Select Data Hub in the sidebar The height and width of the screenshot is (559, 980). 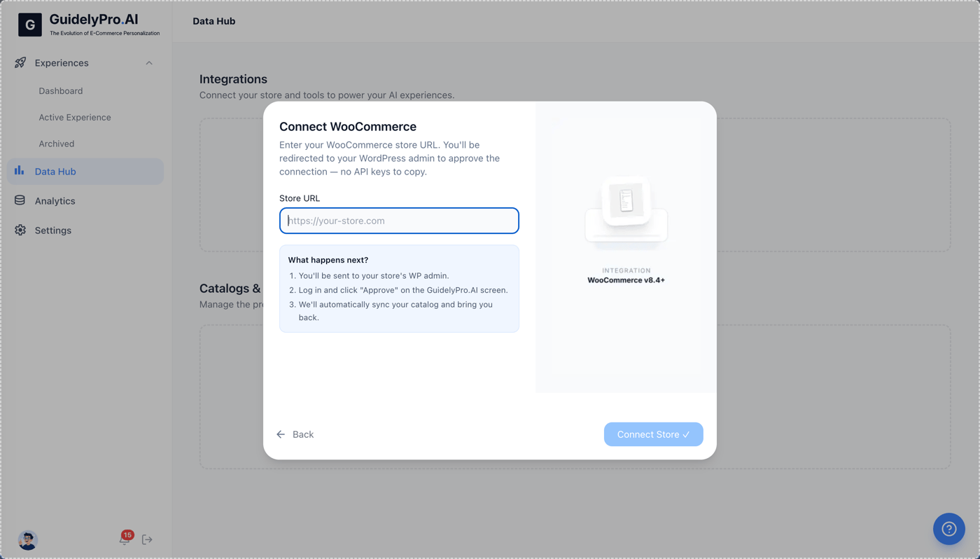[x=85, y=172]
